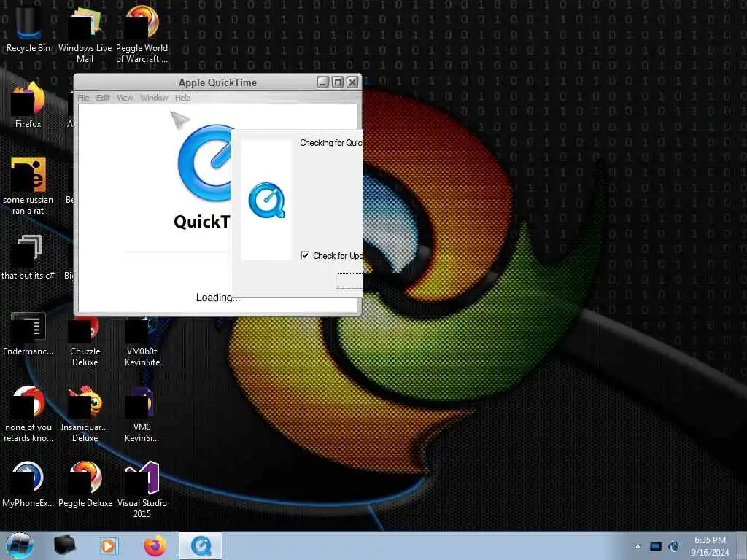The image size is (747, 560).
Task: Open the VM0b0t KevinSite desktop icon
Action: [142, 341]
